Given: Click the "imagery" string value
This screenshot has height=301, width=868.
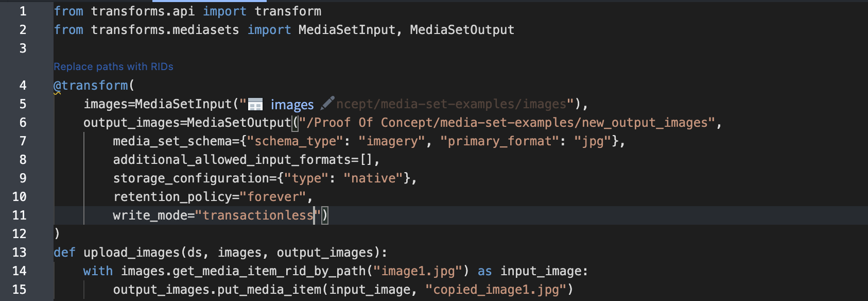Looking at the screenshot, I should point(392,141).
